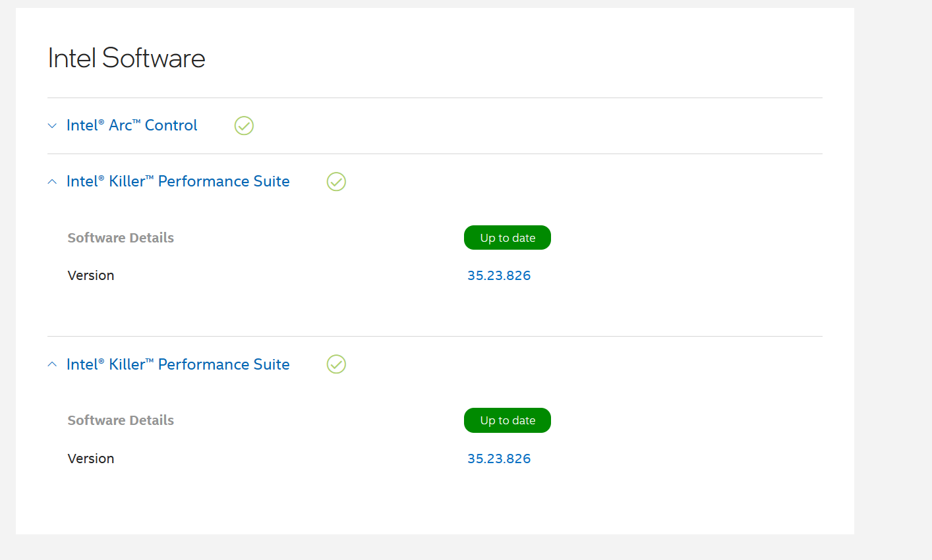Click the Software Details label in lower section

pyautogui.click(x=121, y=420)
